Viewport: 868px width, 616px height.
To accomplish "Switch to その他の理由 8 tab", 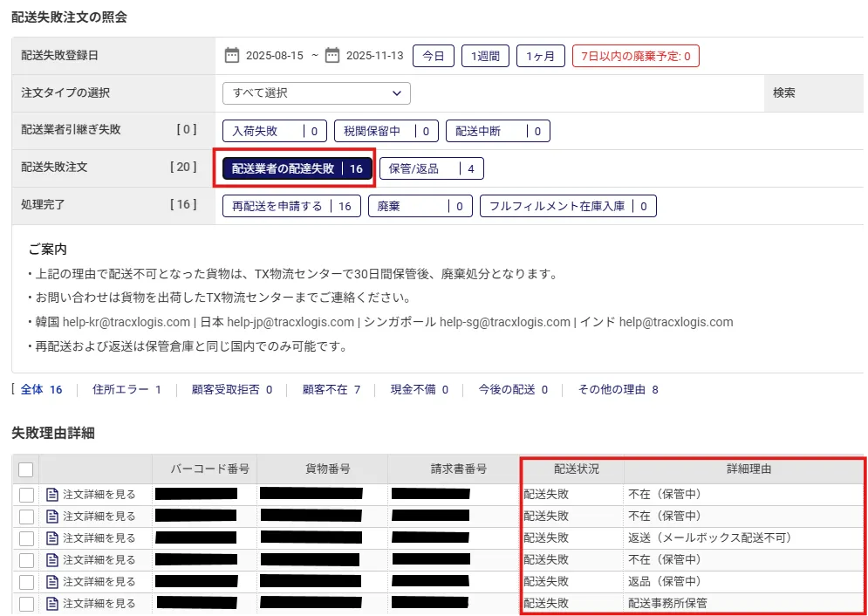I will tap(618, 390).
